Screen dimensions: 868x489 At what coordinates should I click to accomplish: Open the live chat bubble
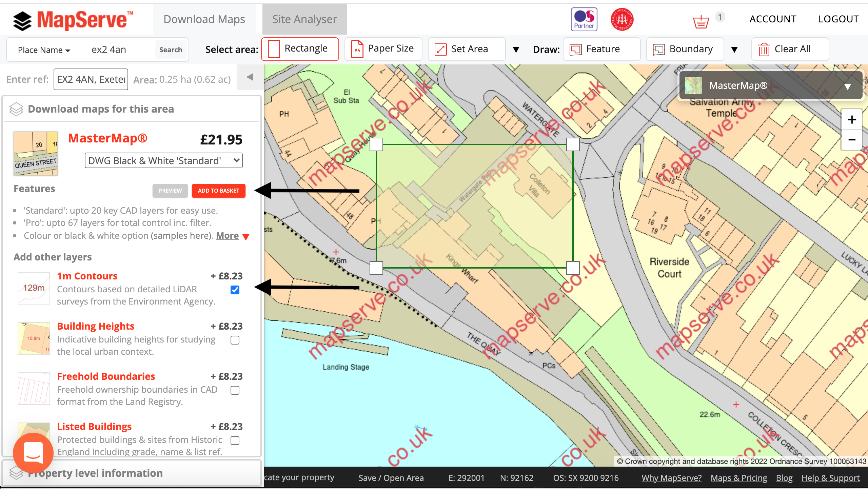(33, 453)
